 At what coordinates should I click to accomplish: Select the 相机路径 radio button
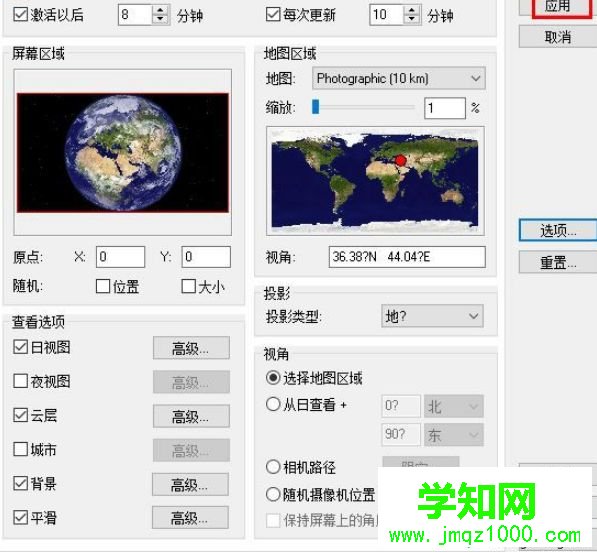[273, 466]
